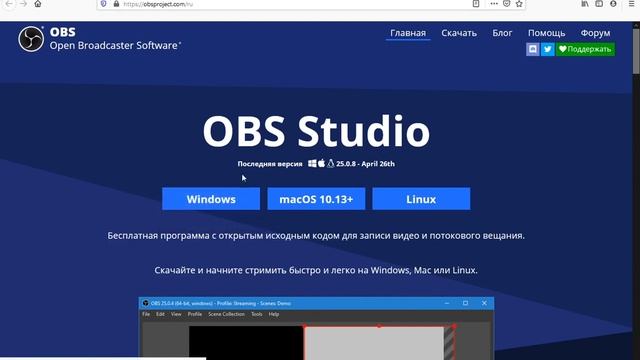
Task: Click the Поддержать support button
Action: point(585,49)
